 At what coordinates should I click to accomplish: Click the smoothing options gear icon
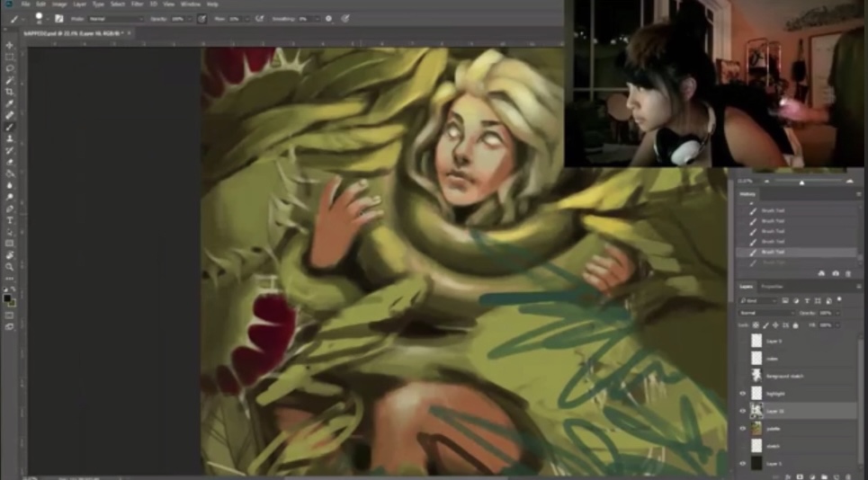point(328,18)
